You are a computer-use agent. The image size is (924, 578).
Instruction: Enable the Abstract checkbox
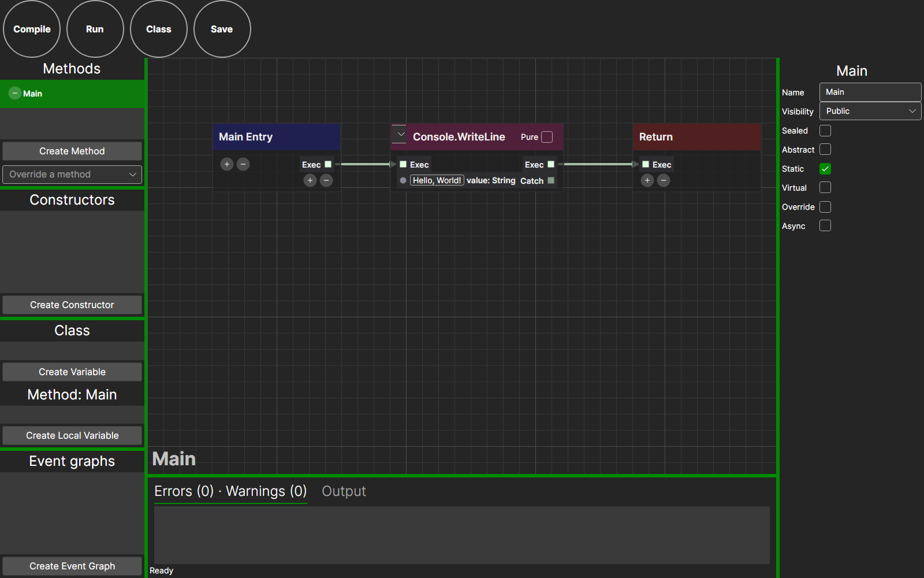(825, 150)
